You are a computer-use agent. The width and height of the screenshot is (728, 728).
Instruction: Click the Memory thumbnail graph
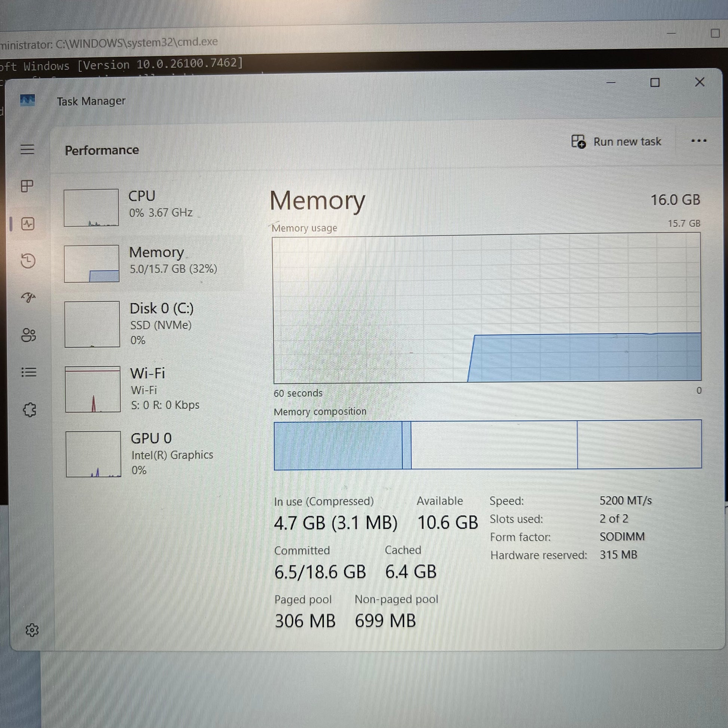pyautogui.click(x=92, y=263)
